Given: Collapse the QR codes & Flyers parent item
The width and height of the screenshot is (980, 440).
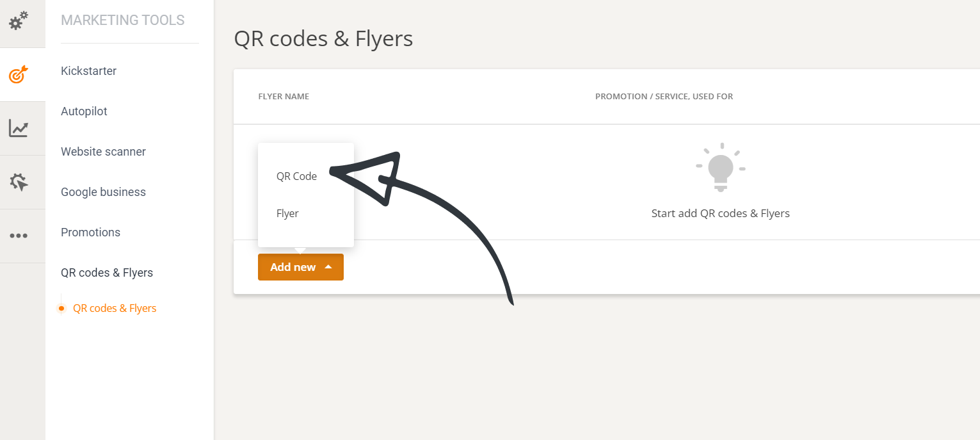Looking at the screenshot, I should pos(107,273).
